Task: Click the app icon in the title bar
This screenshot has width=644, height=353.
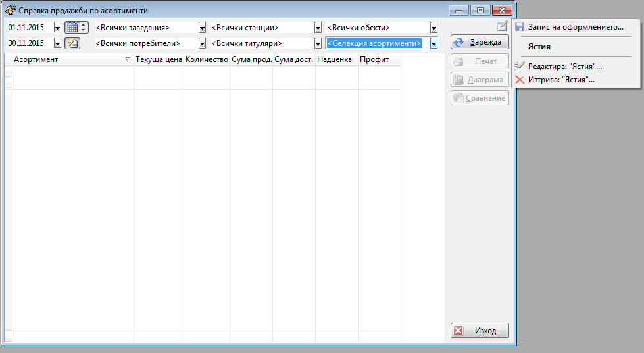Action: point(11,11)
